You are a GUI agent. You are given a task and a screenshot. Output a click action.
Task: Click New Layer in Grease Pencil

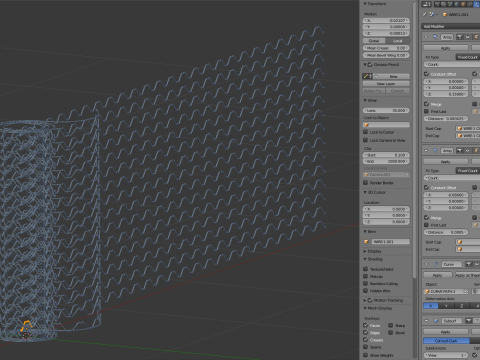[386, 84]
